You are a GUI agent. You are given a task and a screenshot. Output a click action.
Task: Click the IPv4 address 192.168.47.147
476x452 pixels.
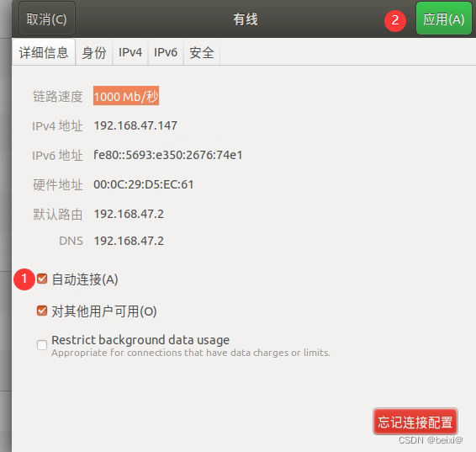pos(135,125)
